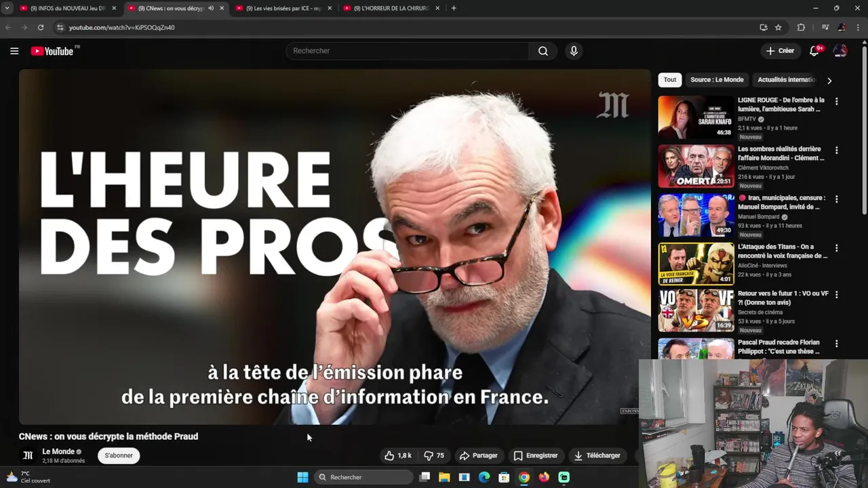Click the Créer button
Image resolution: width=868 pixels, height=488 pixels.
coord(780,51)
